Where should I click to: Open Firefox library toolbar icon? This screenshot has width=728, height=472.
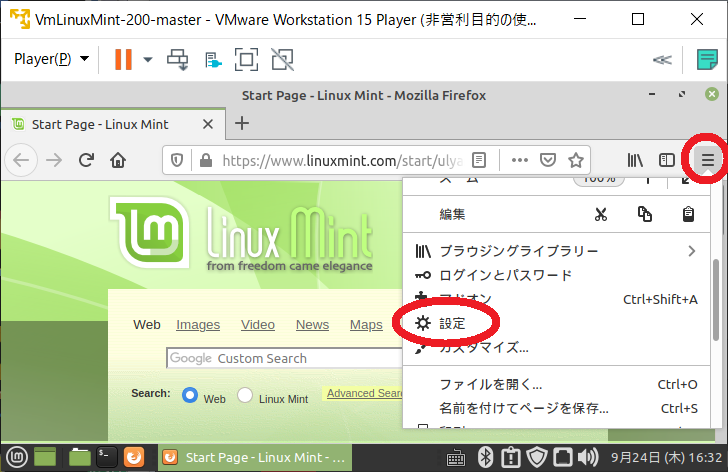point(635,161)
